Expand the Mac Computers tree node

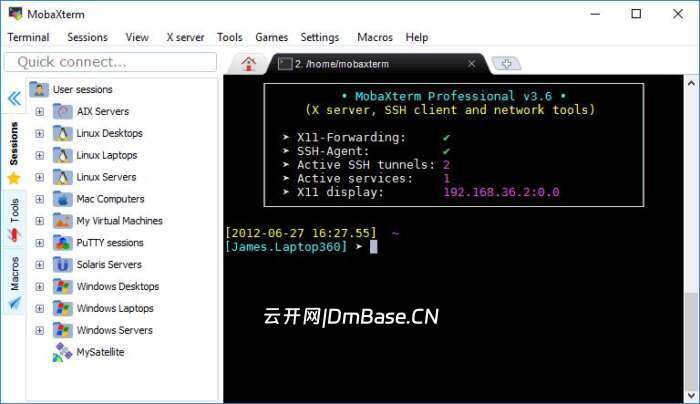click(x=40, y=199)
